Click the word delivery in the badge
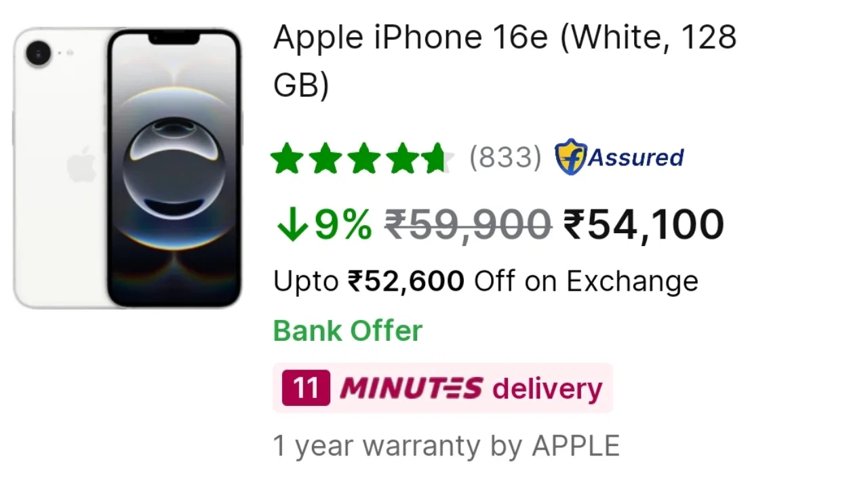Image resolution: width=868 pixels, height=488 pixels. point(547,389)
